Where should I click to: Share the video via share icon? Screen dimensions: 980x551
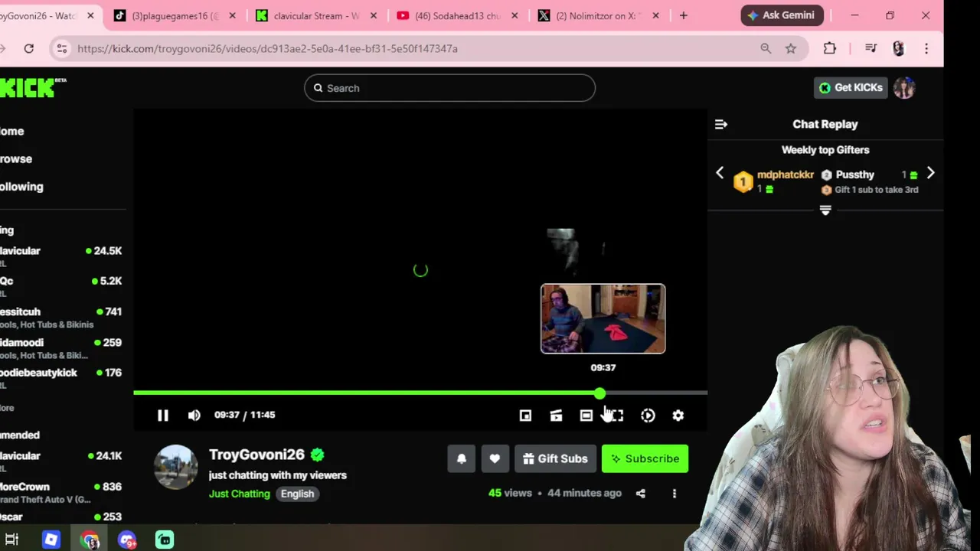(640, 494)
